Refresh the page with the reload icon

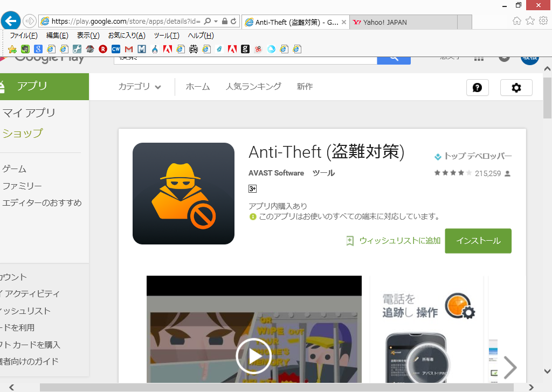click(233, 21)
